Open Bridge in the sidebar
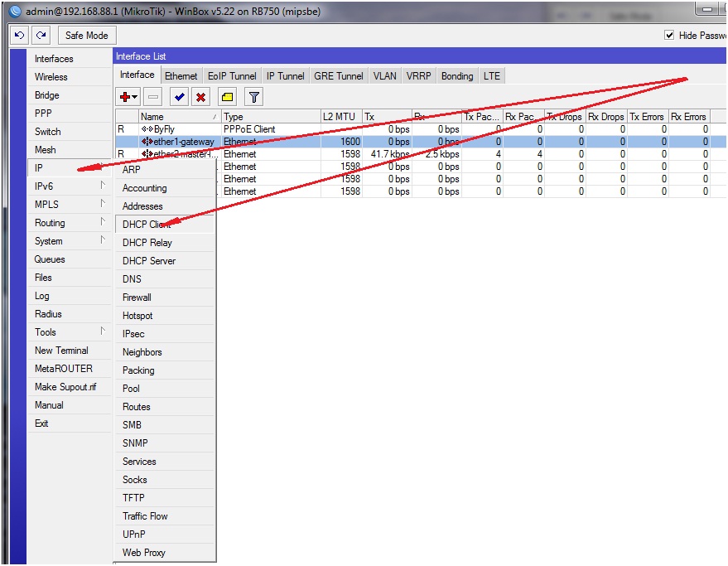The width and height of the screenshot is (728, 566). pyautogui.click(x=70, y=94)
